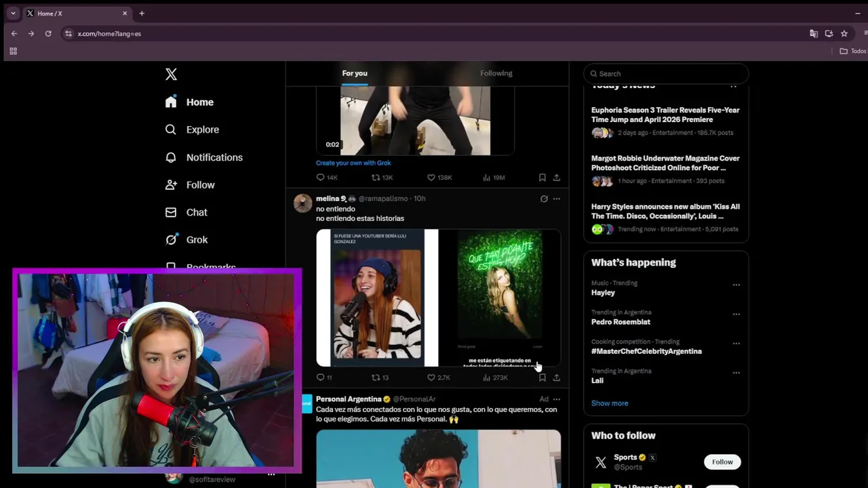Reply to the video post with 14K comments
868x488 pixels.
pos(327,178)
